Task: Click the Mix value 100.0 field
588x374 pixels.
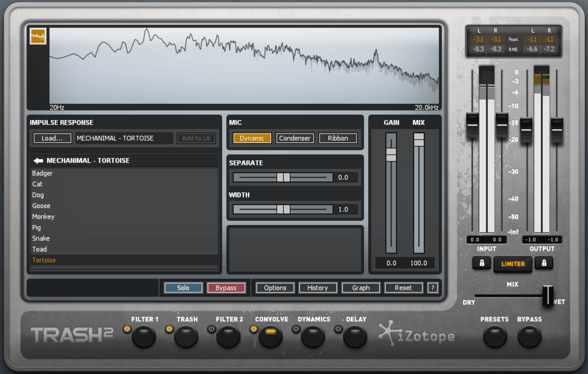Action: pyautogui.click(x=419, y=263)
